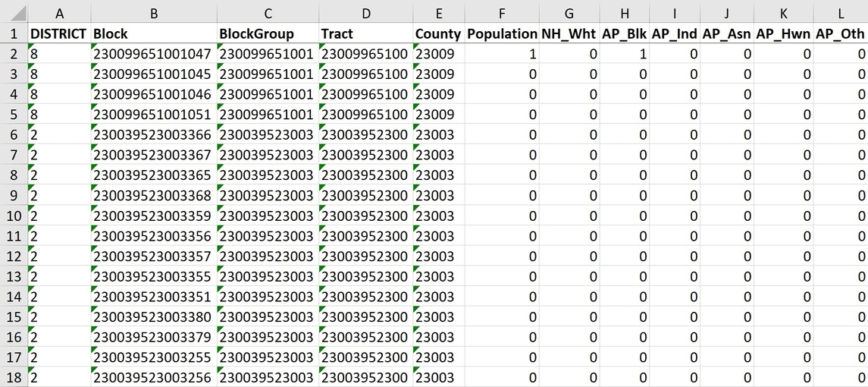The image size is (868, 387).
Task: Click Block cell 230039523003380
Action: coord(153,316)
